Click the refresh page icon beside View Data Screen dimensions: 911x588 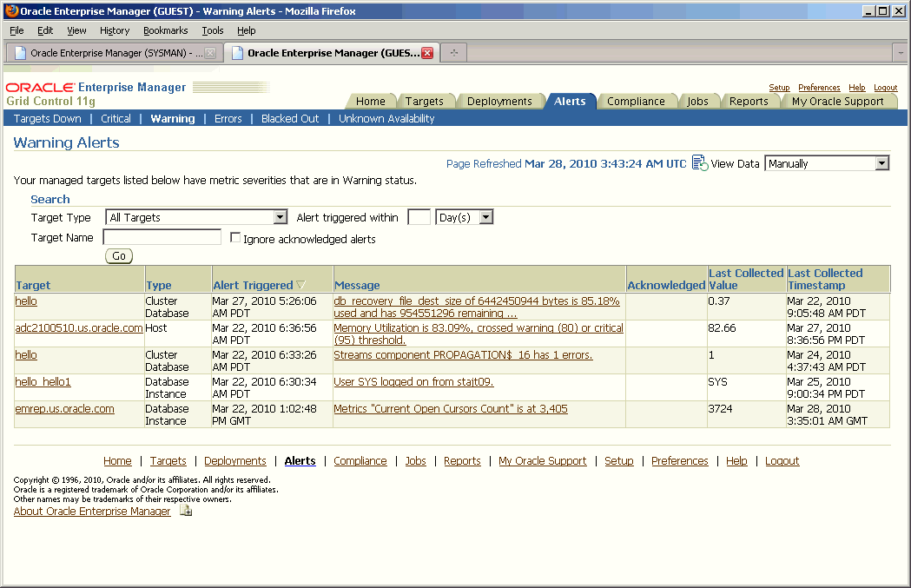pos(699,163)
